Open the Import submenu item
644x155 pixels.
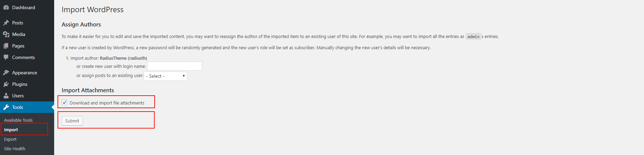(11, 130)
